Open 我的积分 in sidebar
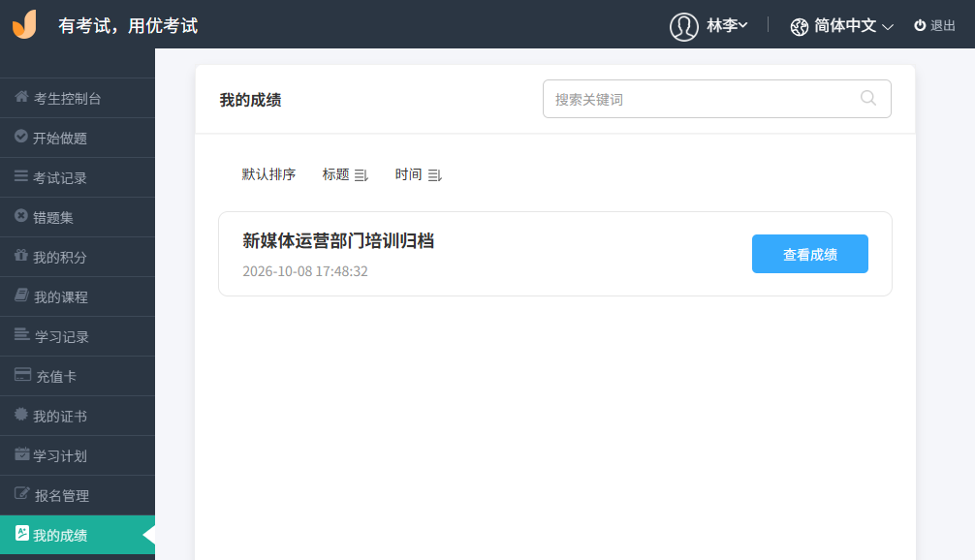Image resolution: width=975 pixels, height=560 pixels. click(x=78, y=258)
